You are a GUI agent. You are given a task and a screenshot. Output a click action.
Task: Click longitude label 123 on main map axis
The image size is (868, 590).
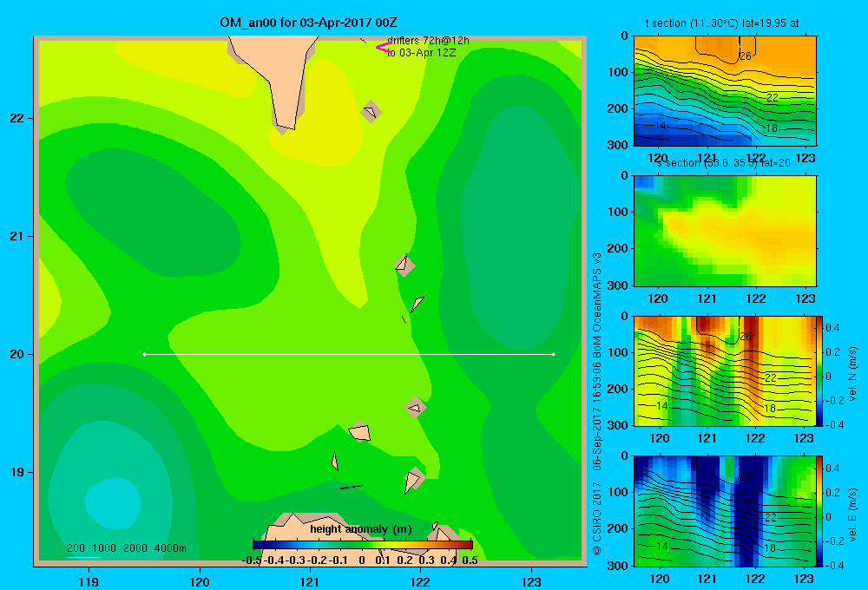(531, 581)
